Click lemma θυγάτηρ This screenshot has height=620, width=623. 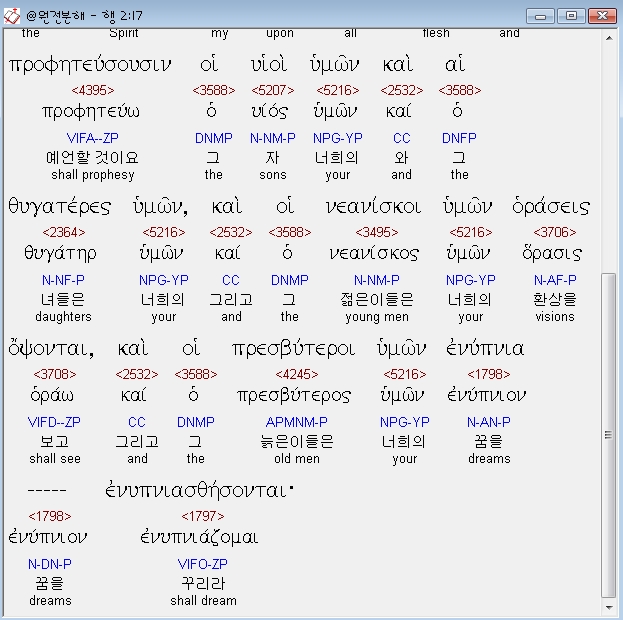coord(60,253)
